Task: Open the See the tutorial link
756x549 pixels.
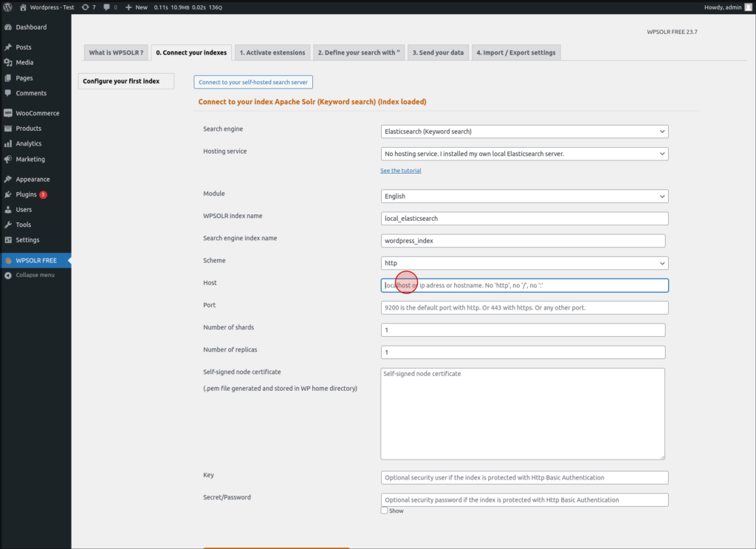Action: (401, 170)
